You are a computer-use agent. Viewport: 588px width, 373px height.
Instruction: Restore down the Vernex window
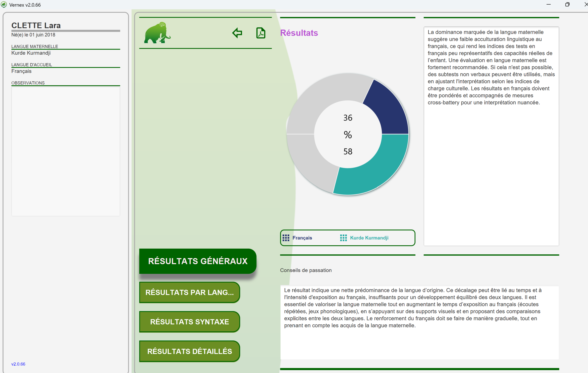(x=567, y=4)
